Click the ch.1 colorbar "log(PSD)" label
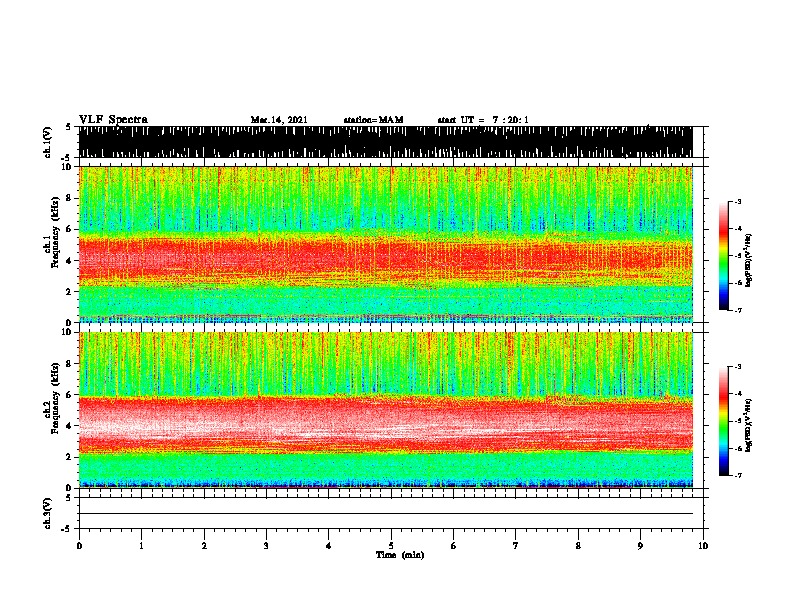This screenshot has width=792, height=612. click(x=749, y=261)
